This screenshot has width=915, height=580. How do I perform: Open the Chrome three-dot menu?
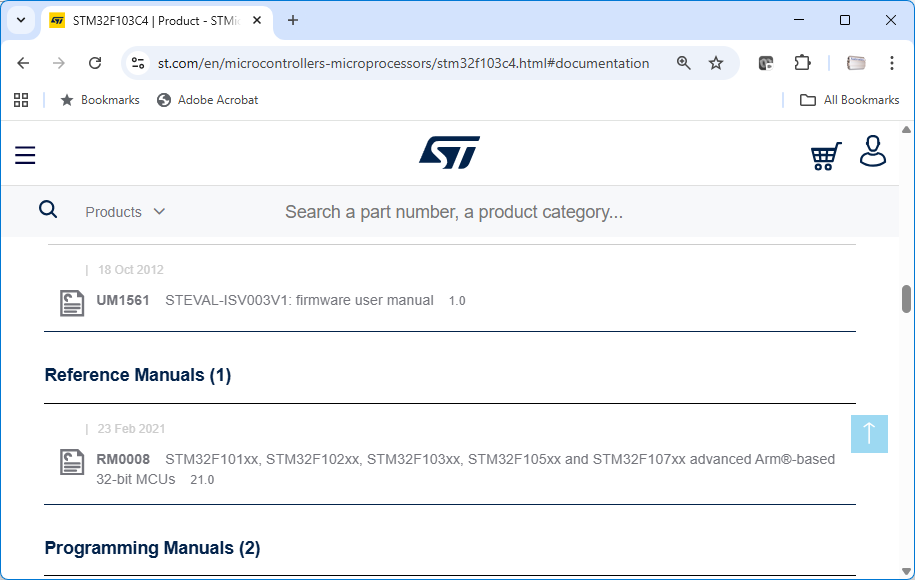pyautogui.click(x=892, y=63)
